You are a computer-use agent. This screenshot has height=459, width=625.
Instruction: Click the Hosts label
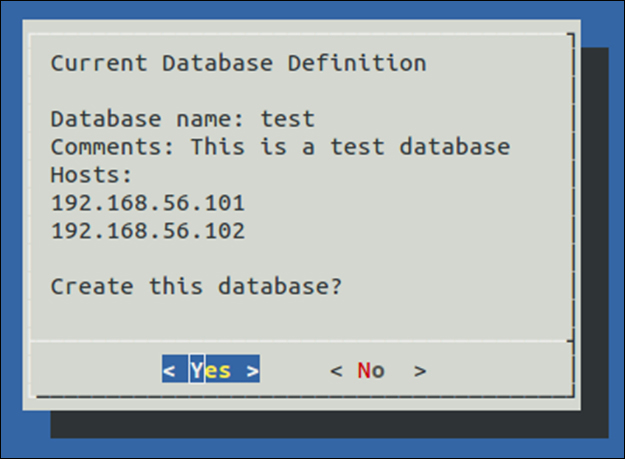(91, 175)
